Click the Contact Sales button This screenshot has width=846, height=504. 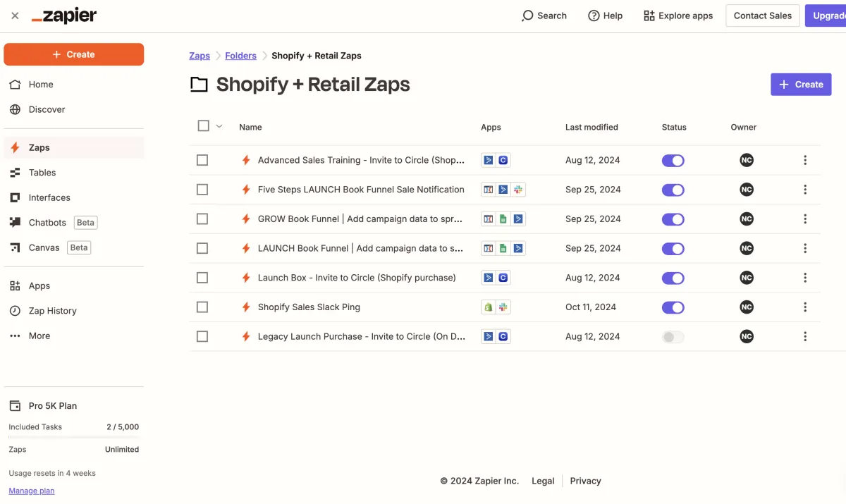(763, 16)
